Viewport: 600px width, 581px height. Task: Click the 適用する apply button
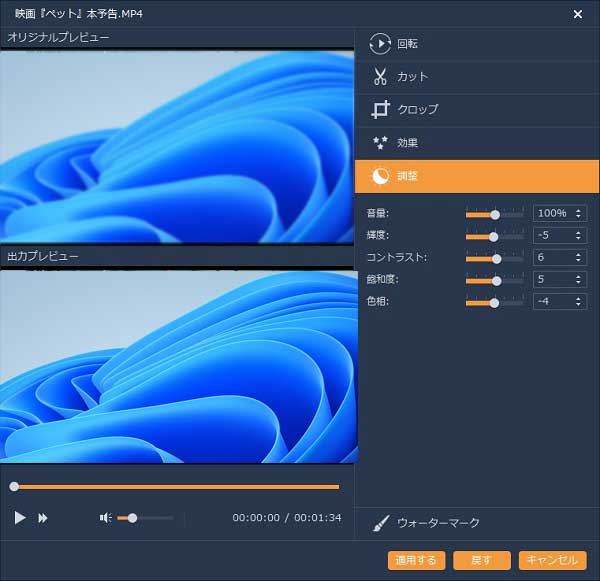click(x=416, y=560)
